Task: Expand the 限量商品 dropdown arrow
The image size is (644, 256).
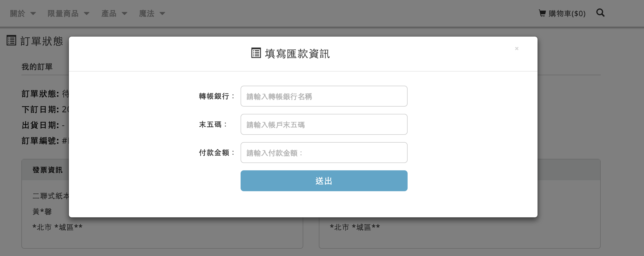Action: 87,14
